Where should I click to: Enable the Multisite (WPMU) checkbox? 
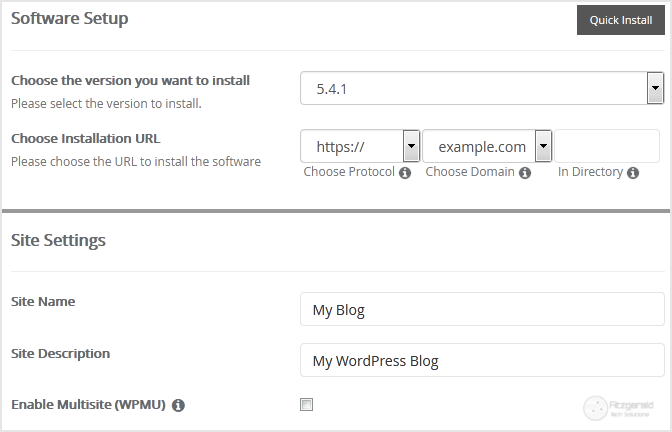307,405
